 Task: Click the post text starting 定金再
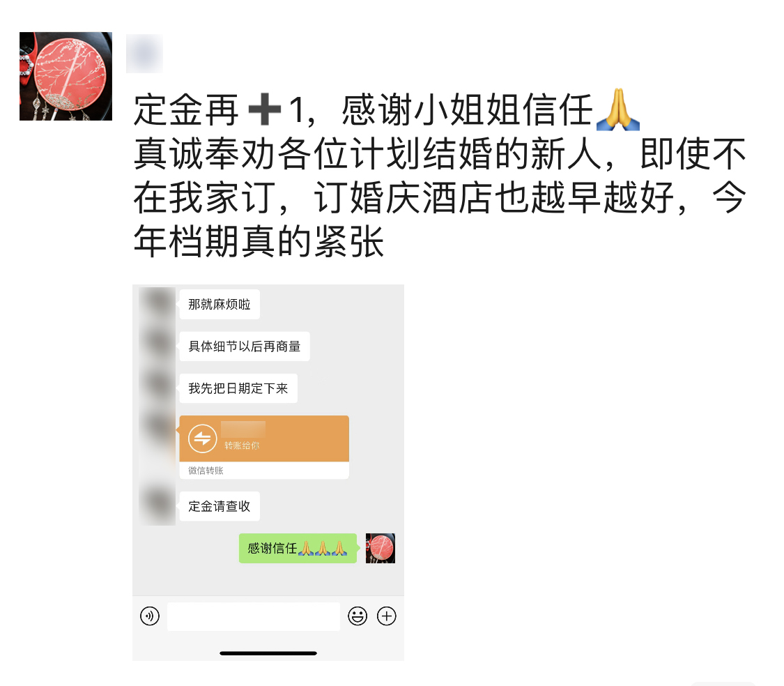coord(440,175)
